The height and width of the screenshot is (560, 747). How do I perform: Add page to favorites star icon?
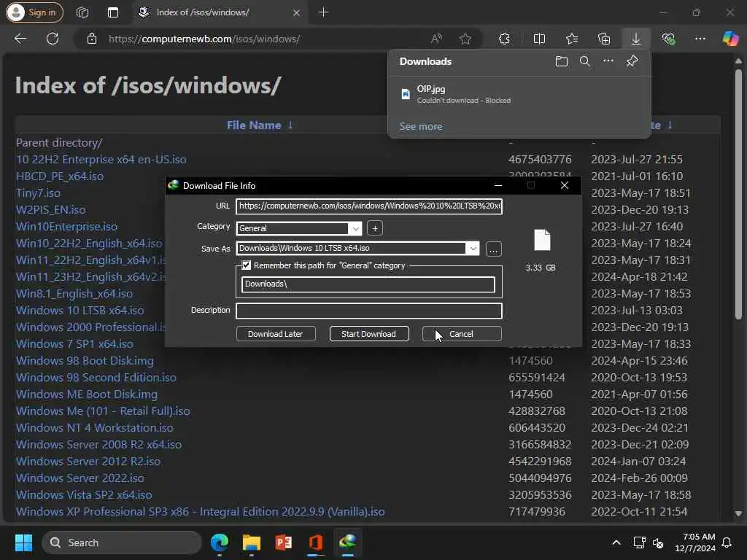click(x=465, y=39)
